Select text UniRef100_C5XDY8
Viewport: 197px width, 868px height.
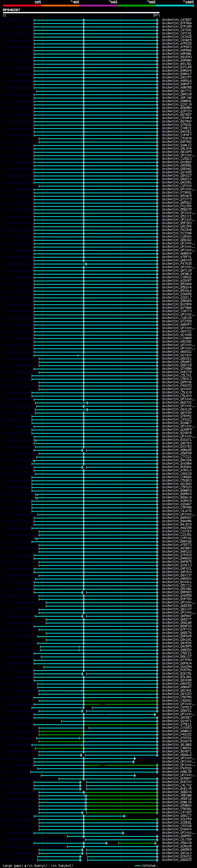pyautogui.click(x=177, y=139)
